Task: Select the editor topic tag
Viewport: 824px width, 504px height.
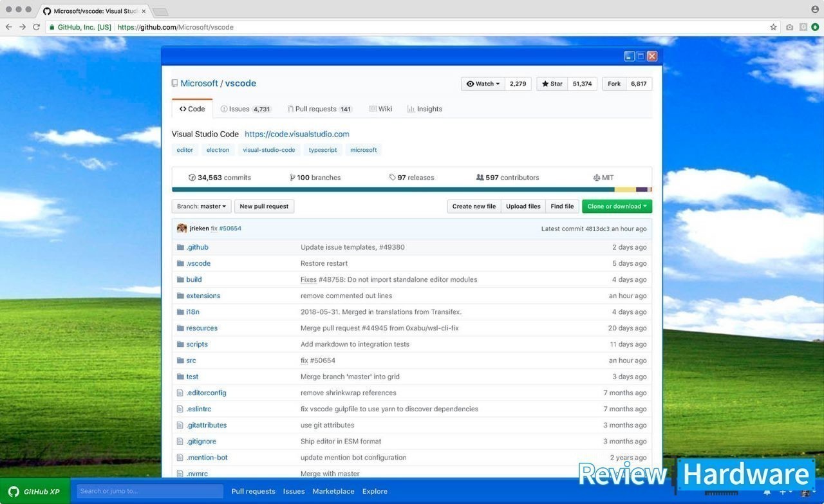Action: [x=185, y=150]
